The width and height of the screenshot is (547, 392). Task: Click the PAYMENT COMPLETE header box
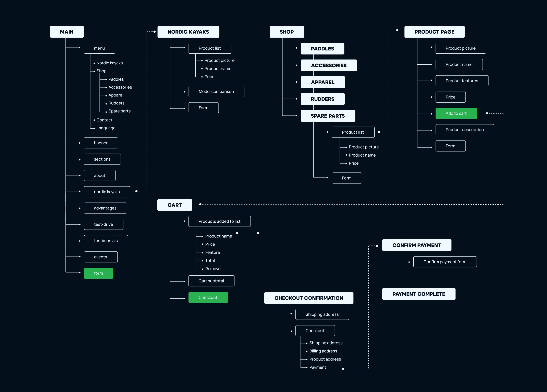(418, 294)
